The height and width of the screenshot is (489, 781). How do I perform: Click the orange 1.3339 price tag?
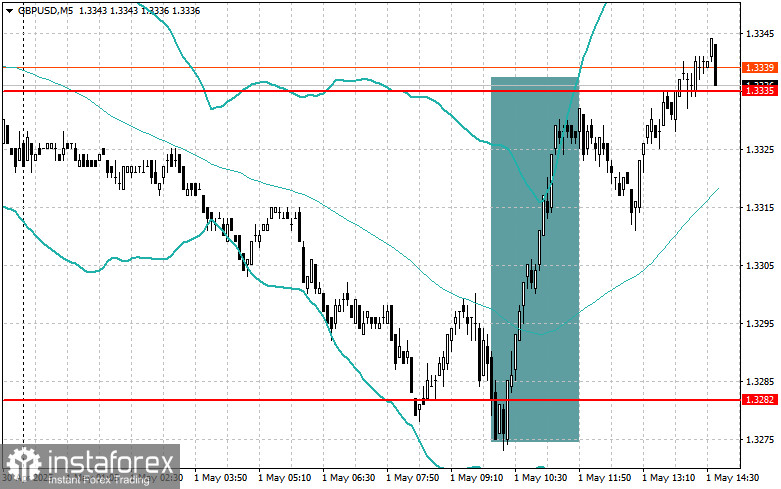pos(760,68)
